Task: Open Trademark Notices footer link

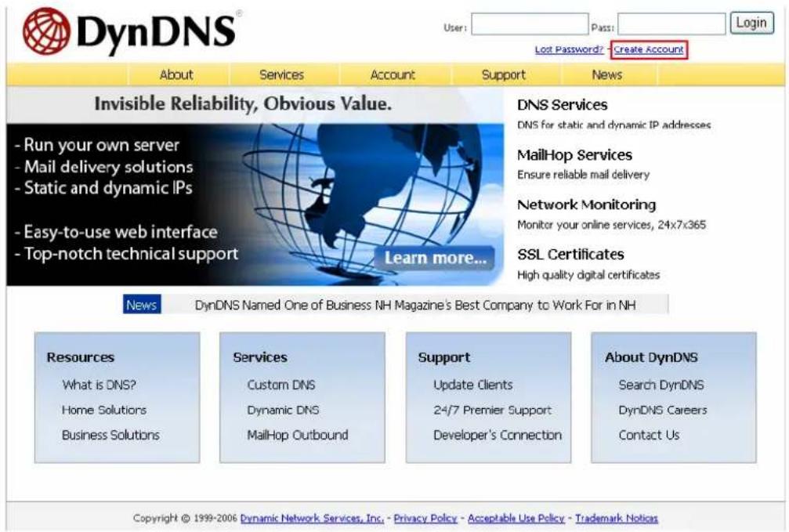Action: [617, 518]
